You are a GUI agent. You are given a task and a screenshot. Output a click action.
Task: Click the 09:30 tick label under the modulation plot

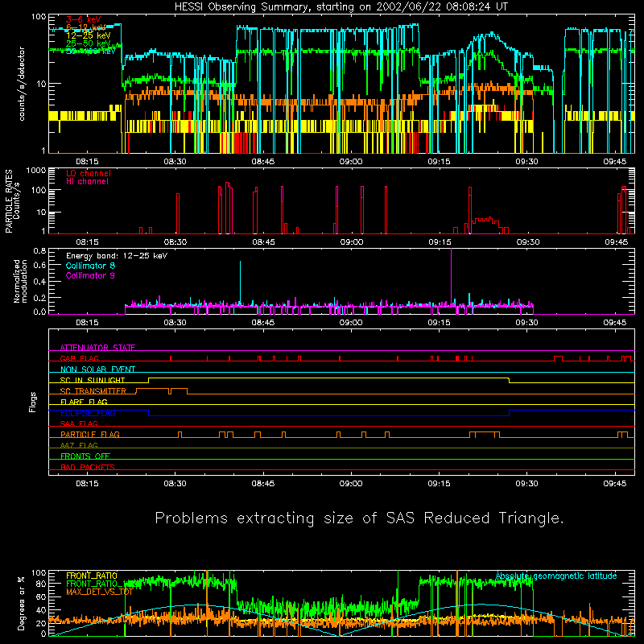(x=527, y=323)
